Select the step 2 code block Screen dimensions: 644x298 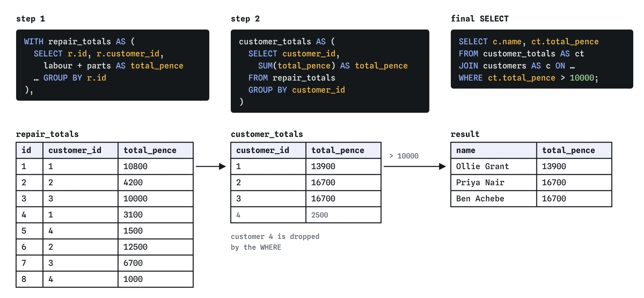(x=330, y=71)
